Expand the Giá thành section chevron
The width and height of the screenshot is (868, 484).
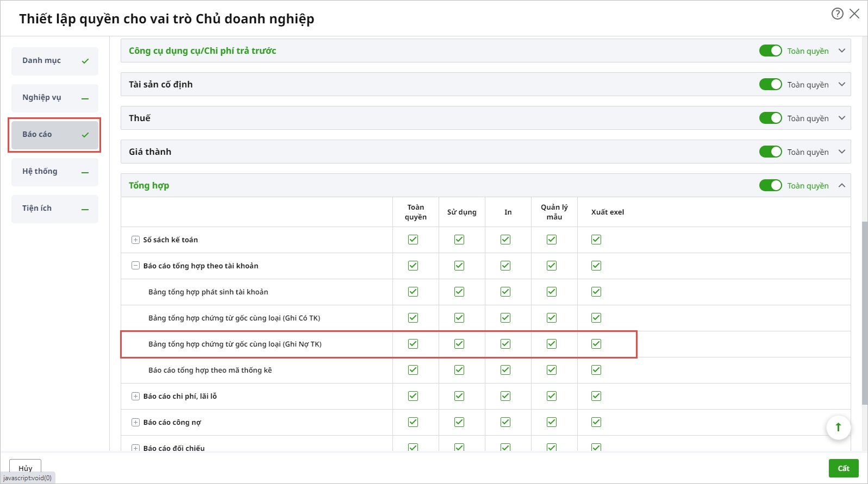coord(842,152)
